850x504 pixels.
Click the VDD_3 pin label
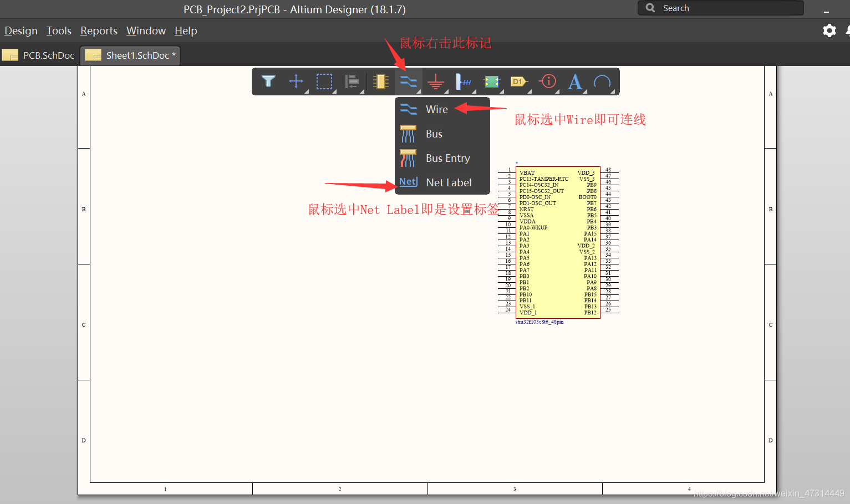[586, 173]
